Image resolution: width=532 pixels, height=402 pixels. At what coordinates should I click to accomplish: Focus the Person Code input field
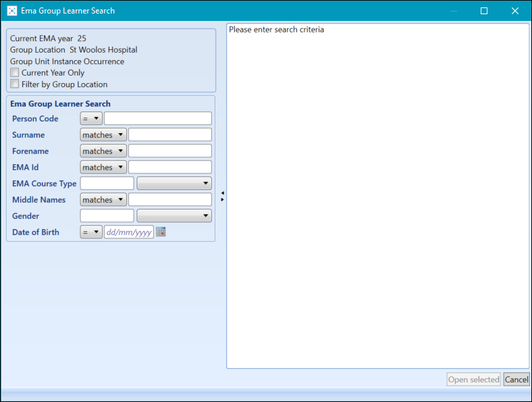point(158,118)
